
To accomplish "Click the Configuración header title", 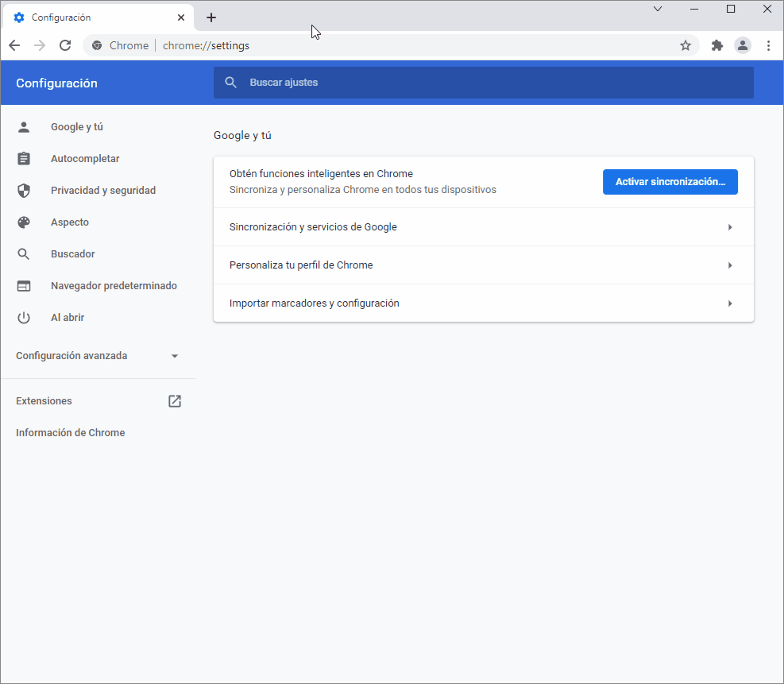I will (56, 83).
